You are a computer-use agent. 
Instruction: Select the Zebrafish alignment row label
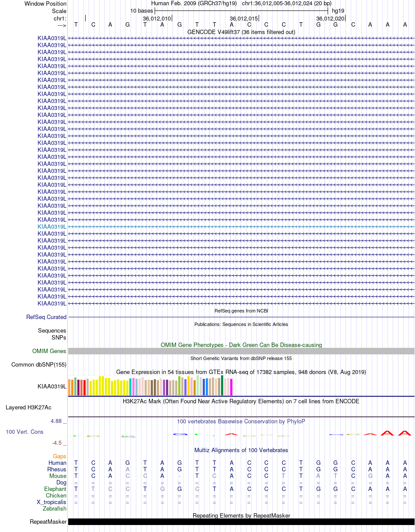[55, 508]
